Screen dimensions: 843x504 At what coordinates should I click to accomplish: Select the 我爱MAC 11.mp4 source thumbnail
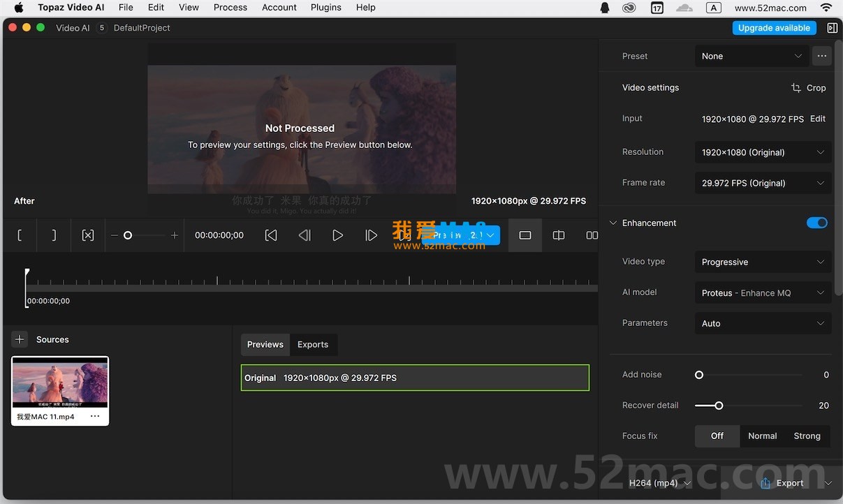click(60, 383)
